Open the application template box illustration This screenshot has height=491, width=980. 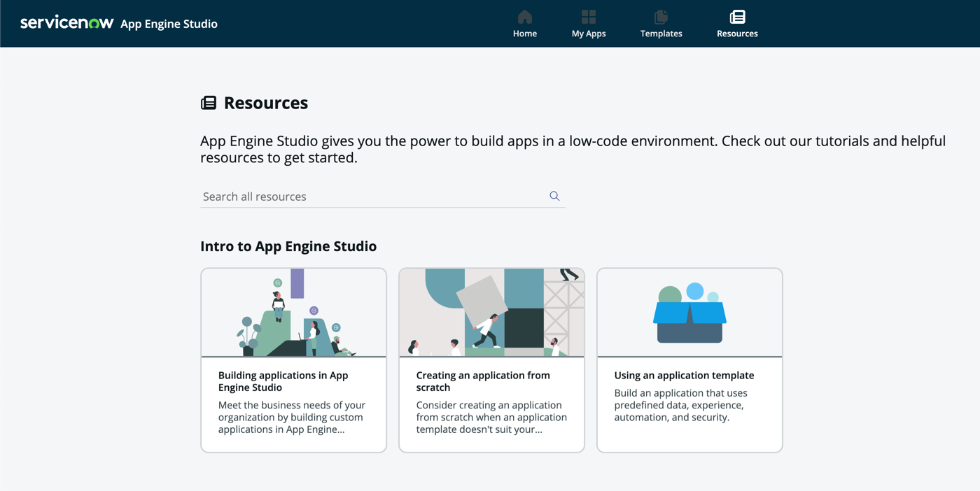[x=689, y=313]
